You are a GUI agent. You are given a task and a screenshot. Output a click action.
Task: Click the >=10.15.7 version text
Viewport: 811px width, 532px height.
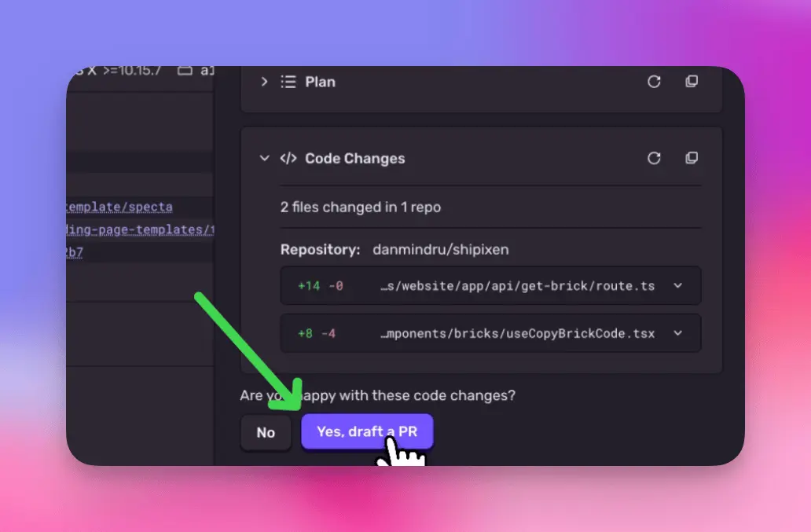(132, 71)
